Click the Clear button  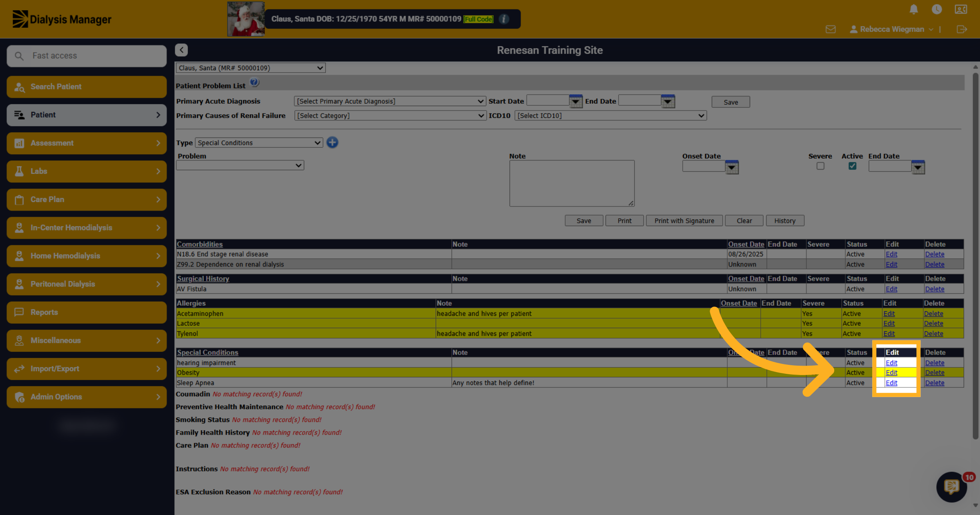pos(744,221)
